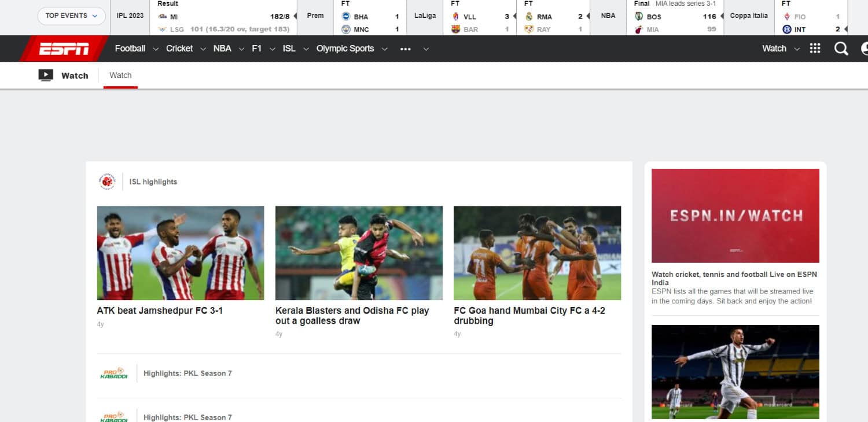Open Kerala Blasters and Odisha FC headline
The height and width of the screenshot is (422, 868).
click(352, 316)
